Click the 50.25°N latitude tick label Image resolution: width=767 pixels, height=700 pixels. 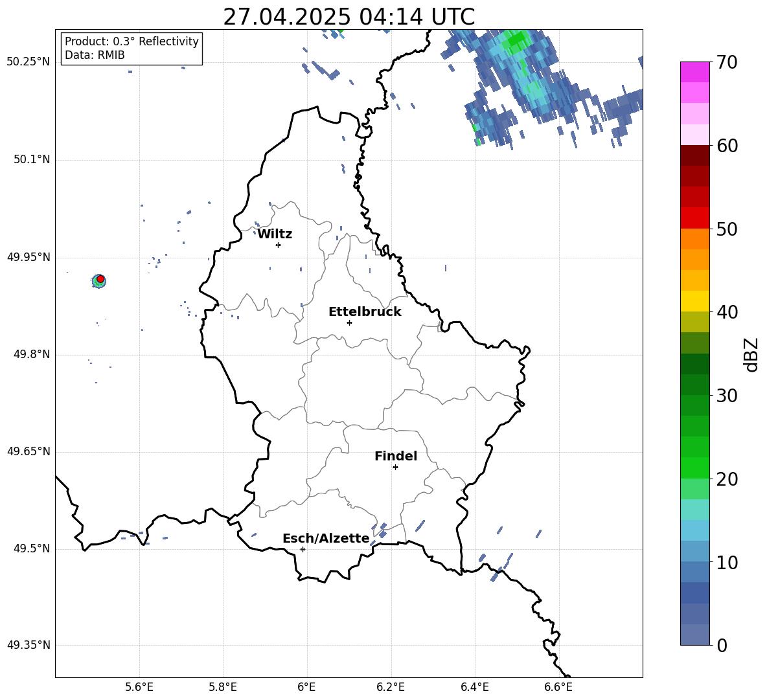[29, 62]
